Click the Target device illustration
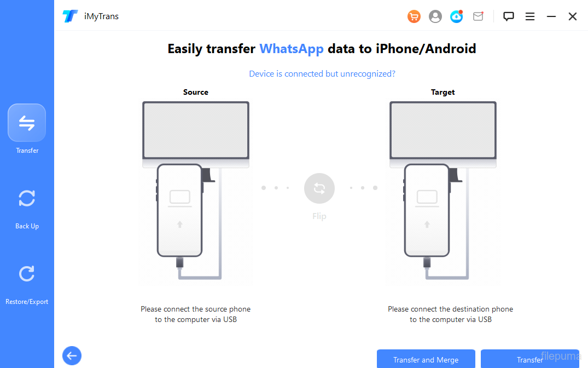The height and width of the screenshot is (368, 588). 443,192
